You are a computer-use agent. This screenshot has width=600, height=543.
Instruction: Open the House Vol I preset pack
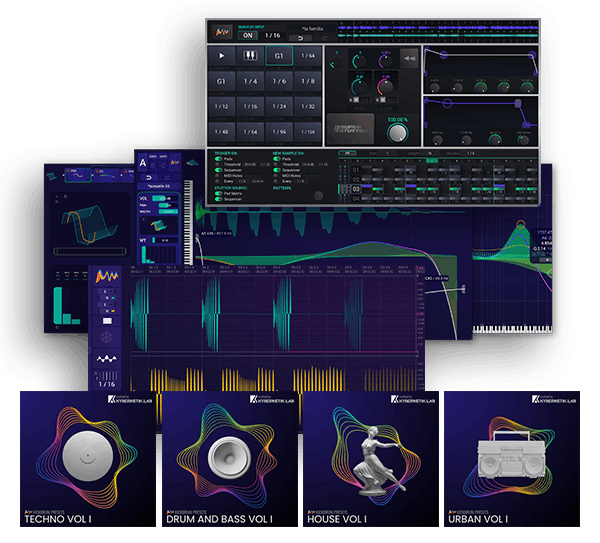pyautogui.click(x=371, y=459)
